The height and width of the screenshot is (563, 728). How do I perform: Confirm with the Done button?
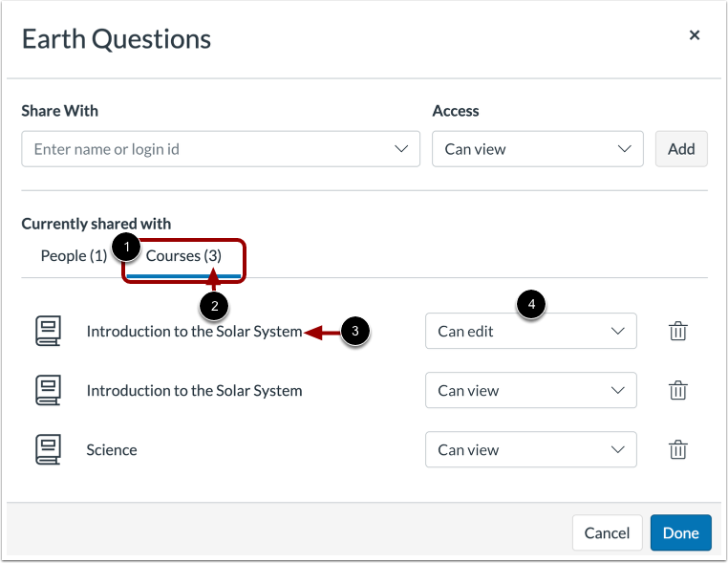pyautogui.click(x=680, y=532)
